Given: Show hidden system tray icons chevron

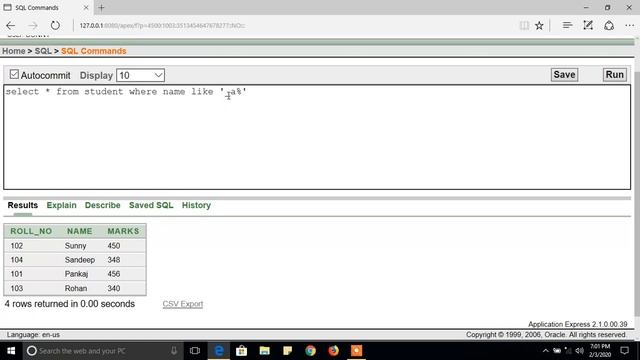Looking at the screenshot, I should pyautogui.click(x=545, y=351).
